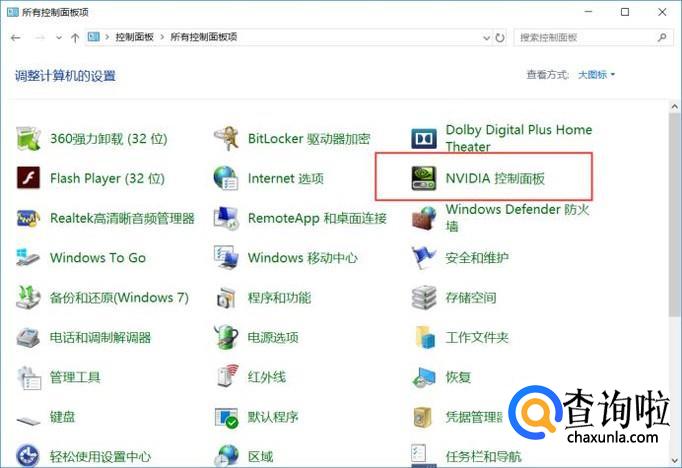Screen dimensions: 682x468
Task: Refresh the control panel view
Action: point(500,38)
